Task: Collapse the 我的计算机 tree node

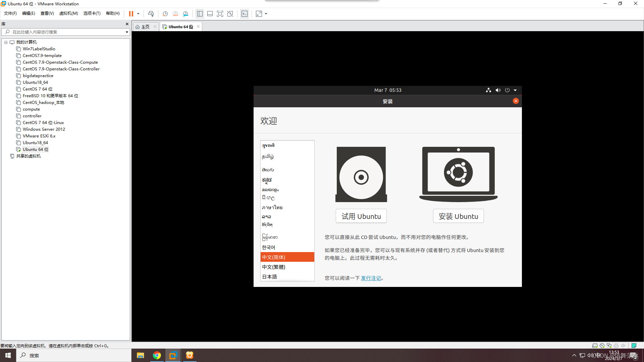Action: [x=6, y=42]
